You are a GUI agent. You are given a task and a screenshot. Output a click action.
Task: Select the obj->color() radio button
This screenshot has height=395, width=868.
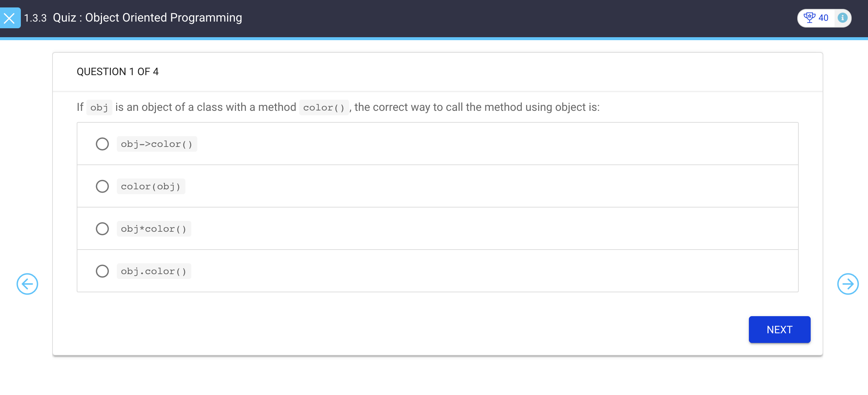102,144
